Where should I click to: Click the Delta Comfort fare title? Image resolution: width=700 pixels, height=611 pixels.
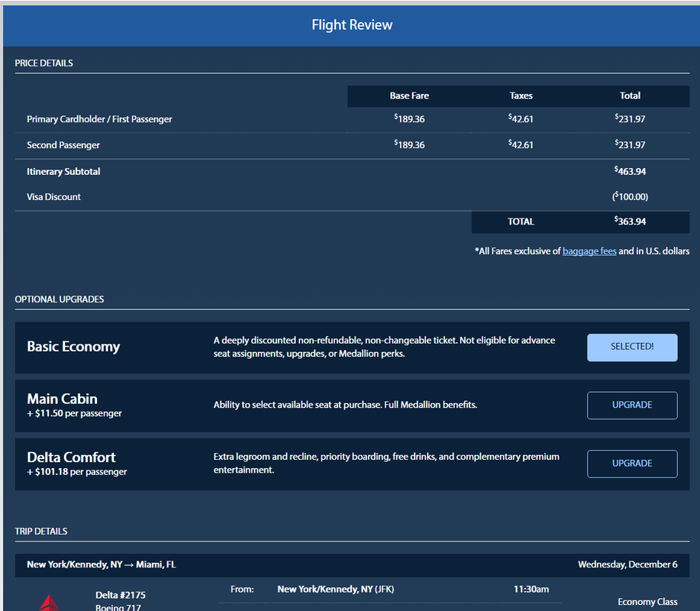point(71,457)
